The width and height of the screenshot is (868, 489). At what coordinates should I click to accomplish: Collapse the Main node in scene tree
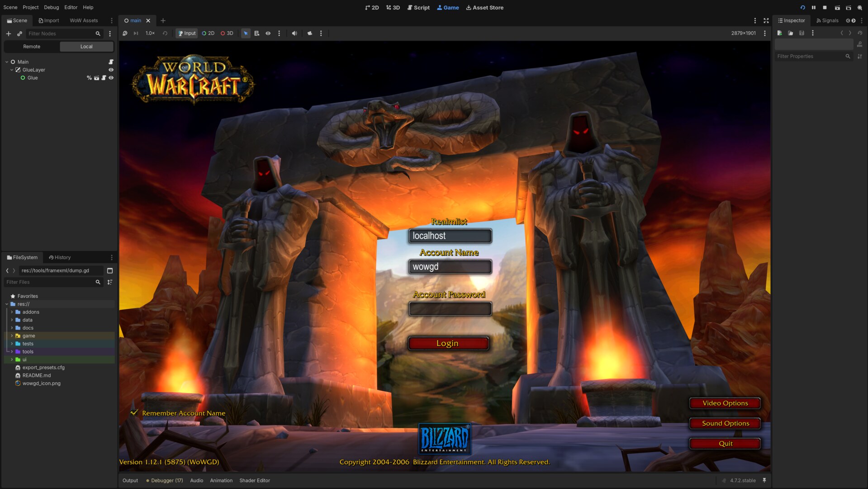(x=7, y=62)
